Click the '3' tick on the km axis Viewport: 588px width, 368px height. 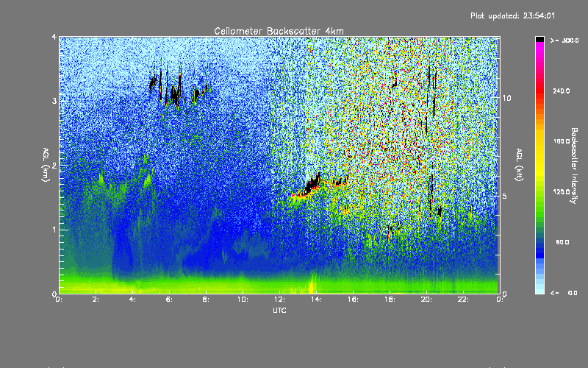click(x=54, y=101)
